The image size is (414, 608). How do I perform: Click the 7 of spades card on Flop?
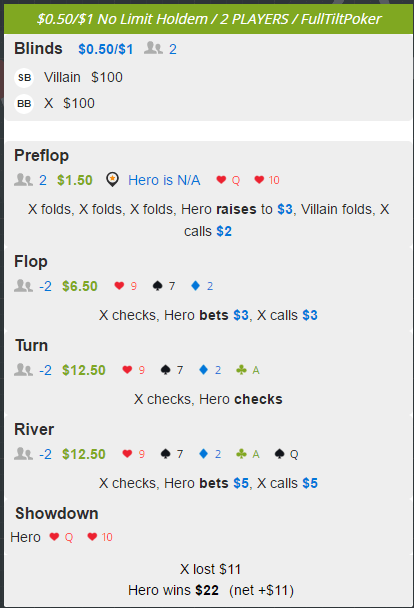click(164, 286)
